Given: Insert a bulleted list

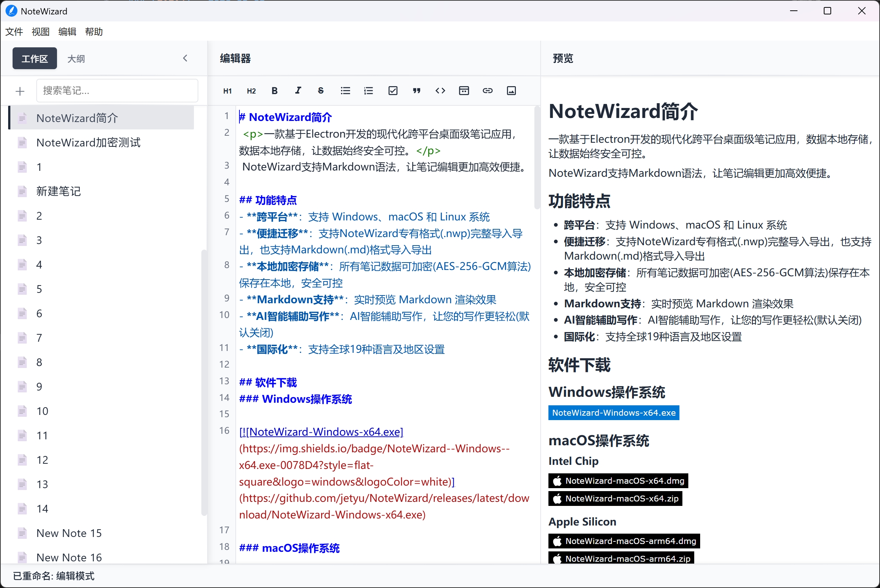Looking at the screenshot, I should (345, 91).
